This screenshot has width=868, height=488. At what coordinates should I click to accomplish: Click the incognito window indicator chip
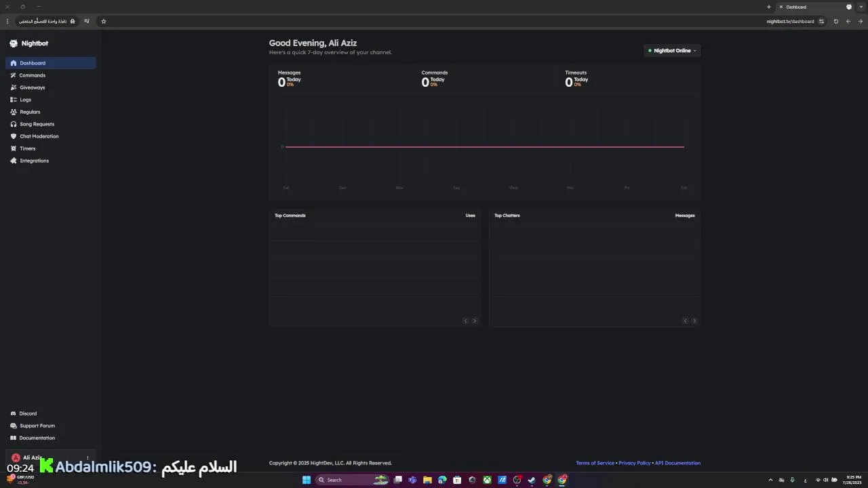click(47, 21)
